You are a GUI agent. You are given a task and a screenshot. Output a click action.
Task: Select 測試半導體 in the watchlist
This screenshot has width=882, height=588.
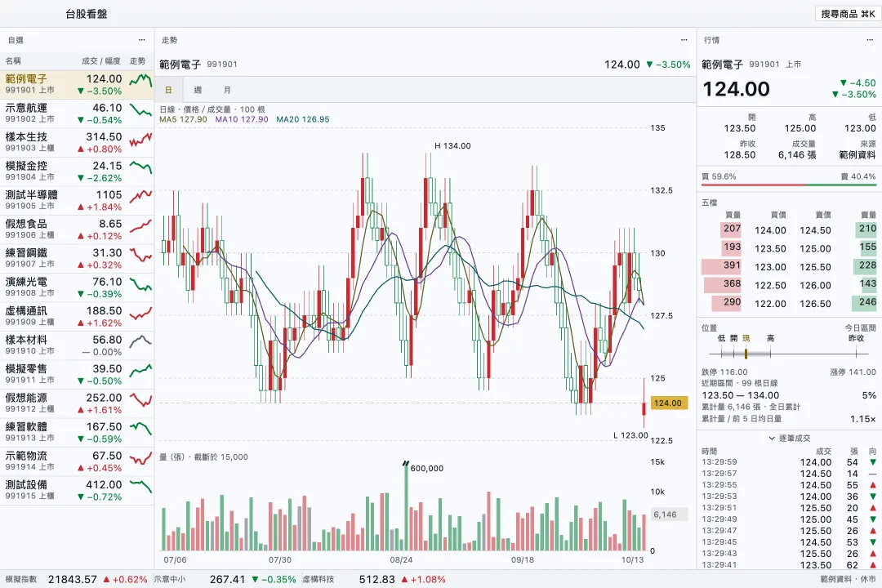pos(77,200)
